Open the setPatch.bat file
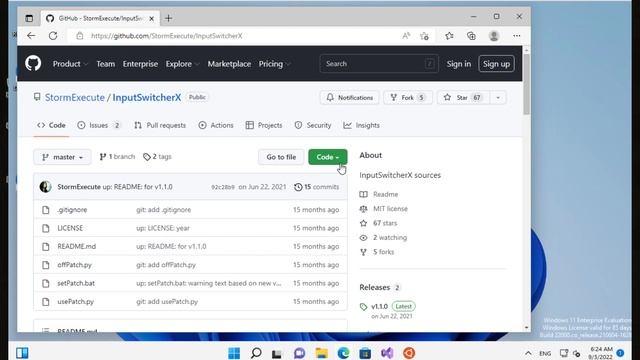The height and width of the screenshot is (360, 640). pyautogui.click(x=76, y=283)
